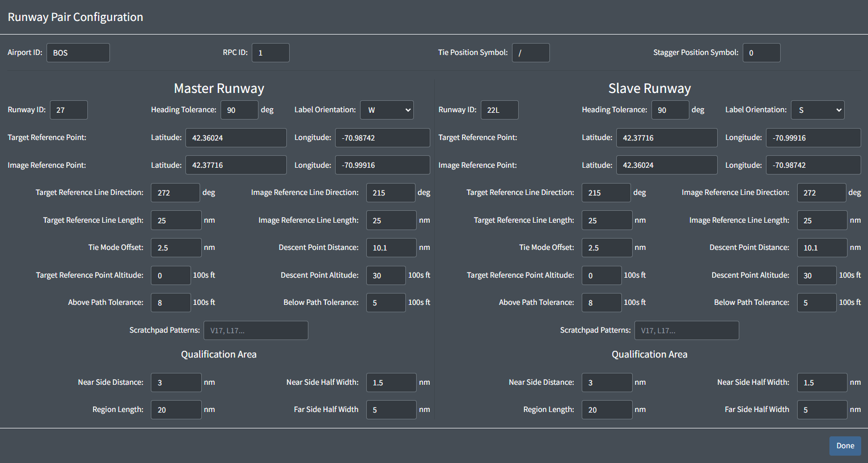Viewport: 868px width, 463px height.
Task: Click Slave Runway ID field showing 22L
Action: point(499,110)
